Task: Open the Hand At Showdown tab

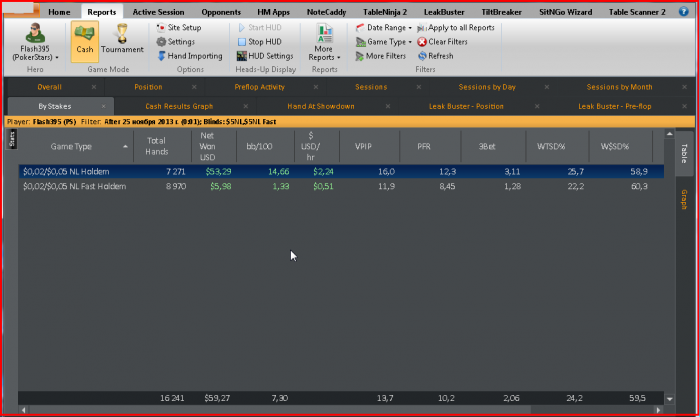Action: tap(321, 106)
